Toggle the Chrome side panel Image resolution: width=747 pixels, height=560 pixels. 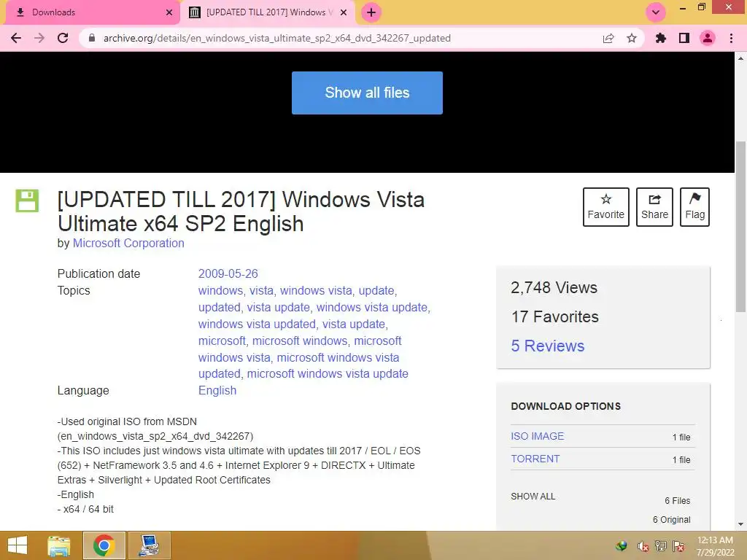(x=684, y=38)
